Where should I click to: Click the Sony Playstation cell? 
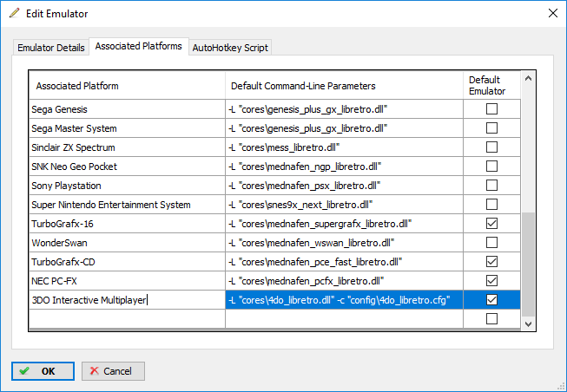coord(127,186)
